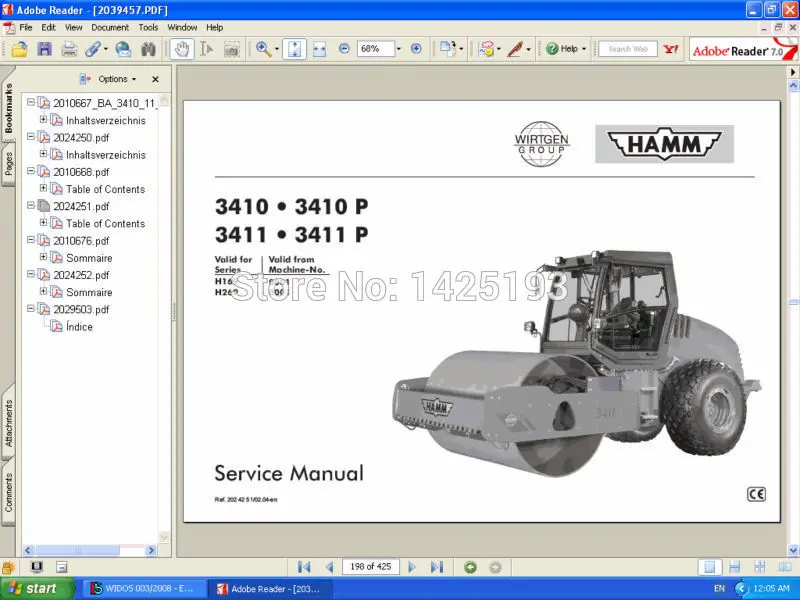Open the Edit menu
Image resolution: width=800 pixels, height=600 pixels.
click(x=48, y=28)
